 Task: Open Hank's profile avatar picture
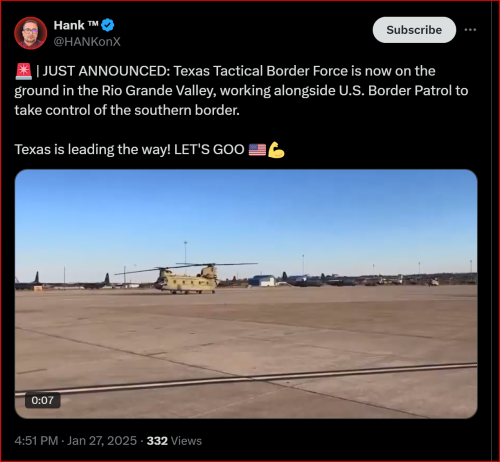pos(30,33)
